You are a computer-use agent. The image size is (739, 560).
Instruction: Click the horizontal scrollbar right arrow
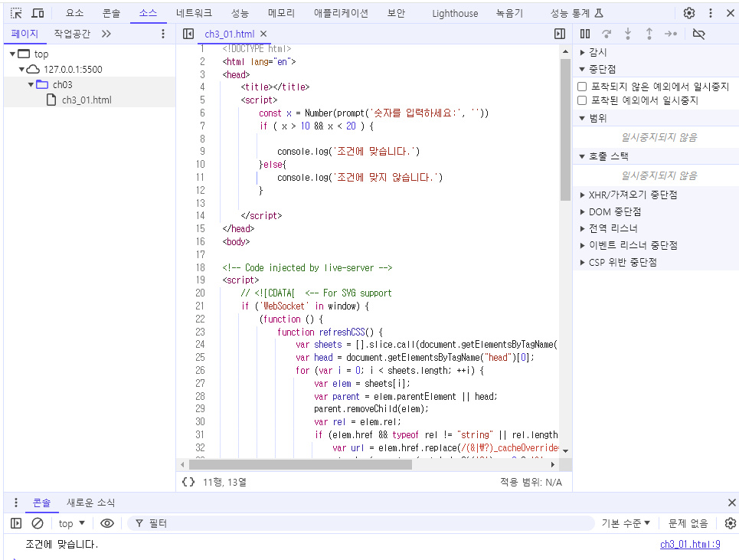[x=554, y=464]
